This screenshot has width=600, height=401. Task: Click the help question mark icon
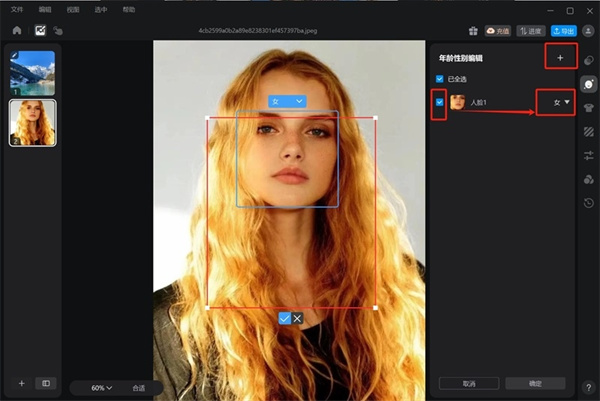(x=588, y=387)
